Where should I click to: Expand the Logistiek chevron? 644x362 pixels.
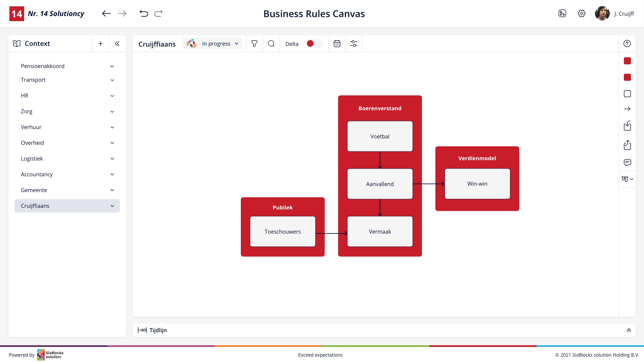(112, 159)
